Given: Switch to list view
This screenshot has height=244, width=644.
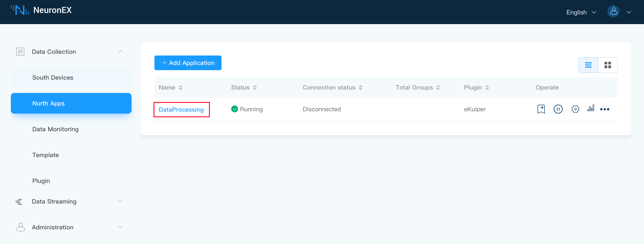Looking at the screenshot, I should [x=588, y=65].
